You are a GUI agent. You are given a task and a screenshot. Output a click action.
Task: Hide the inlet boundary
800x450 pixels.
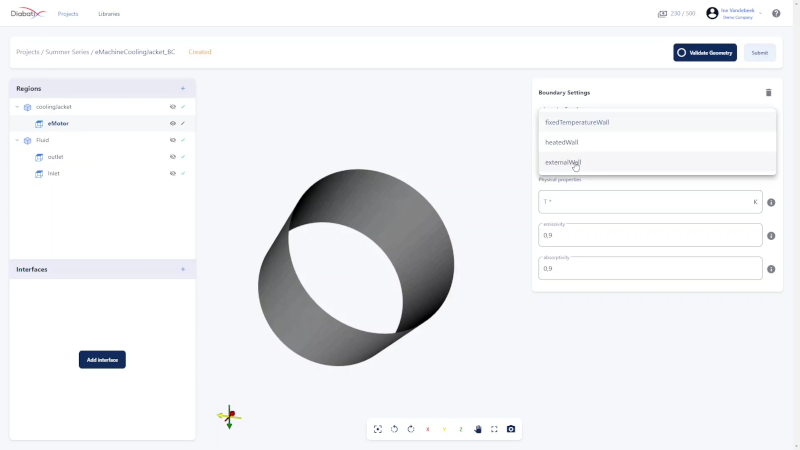tap(172, 173)
